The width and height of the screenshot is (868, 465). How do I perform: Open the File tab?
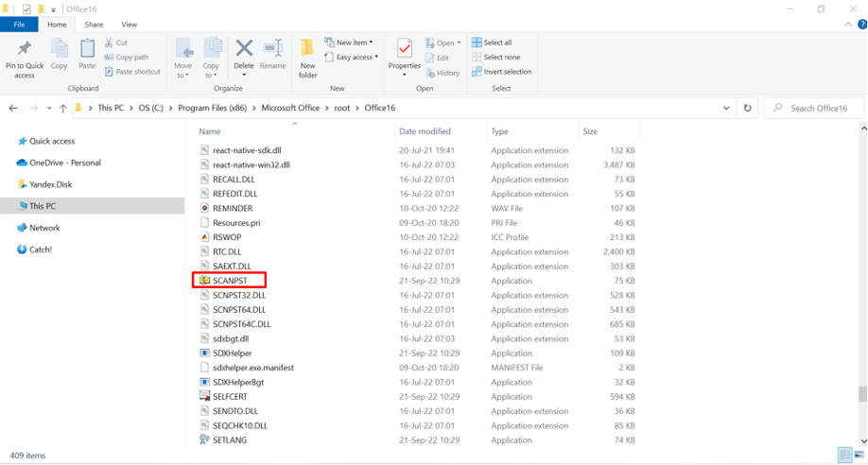(x=19, y=25)
